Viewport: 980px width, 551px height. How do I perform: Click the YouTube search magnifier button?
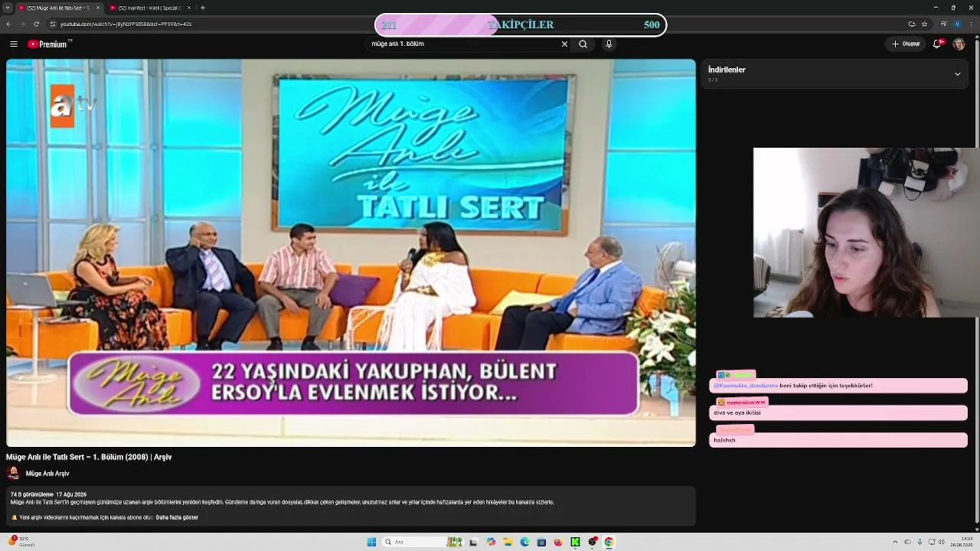coord(583,44)
